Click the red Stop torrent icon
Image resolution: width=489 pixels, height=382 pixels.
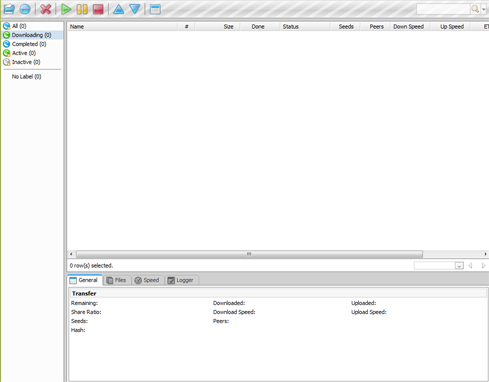(98, 9)
